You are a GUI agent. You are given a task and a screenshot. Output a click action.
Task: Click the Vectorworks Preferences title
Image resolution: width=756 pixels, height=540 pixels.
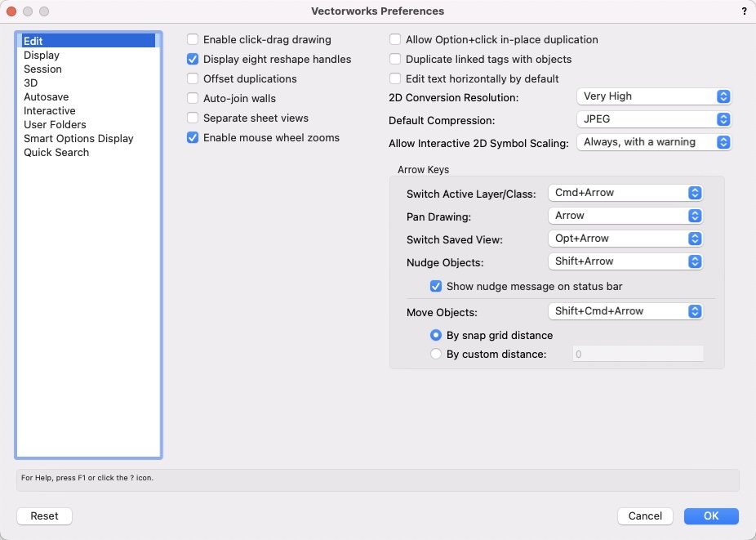click(377, 11)
